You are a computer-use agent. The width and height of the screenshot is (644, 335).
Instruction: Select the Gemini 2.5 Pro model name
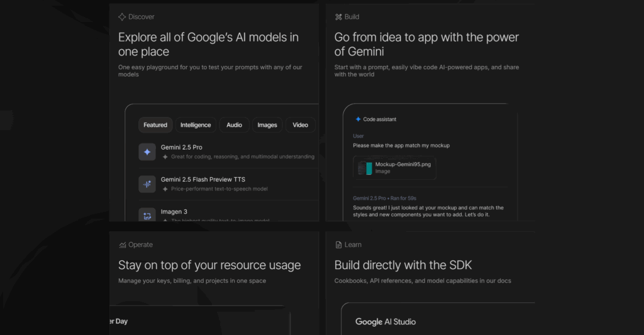[x=182, y=147]
